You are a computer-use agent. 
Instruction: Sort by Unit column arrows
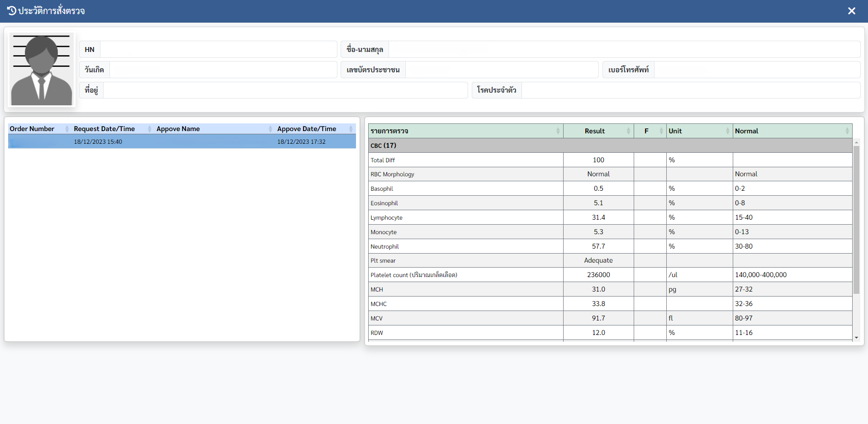click(727, 131)
